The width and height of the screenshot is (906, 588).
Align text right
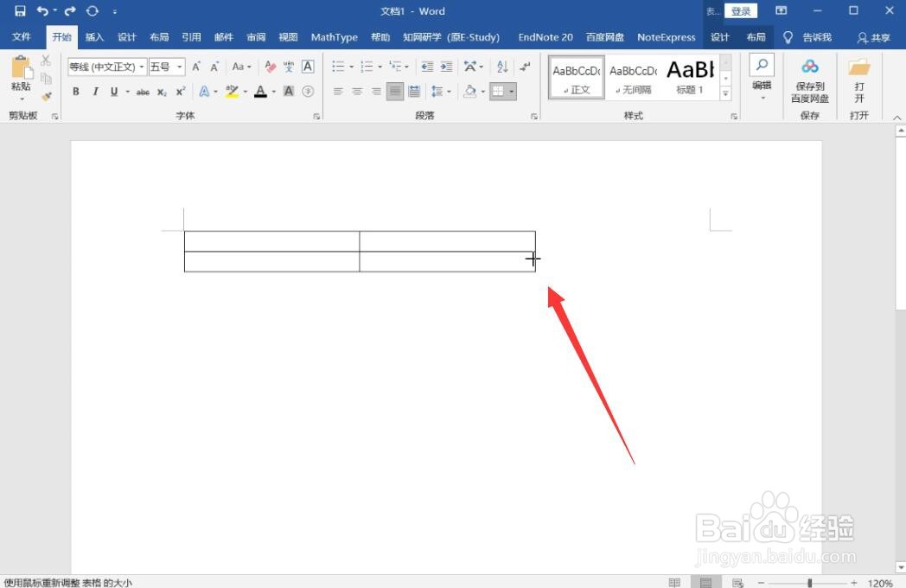point(376,92)
